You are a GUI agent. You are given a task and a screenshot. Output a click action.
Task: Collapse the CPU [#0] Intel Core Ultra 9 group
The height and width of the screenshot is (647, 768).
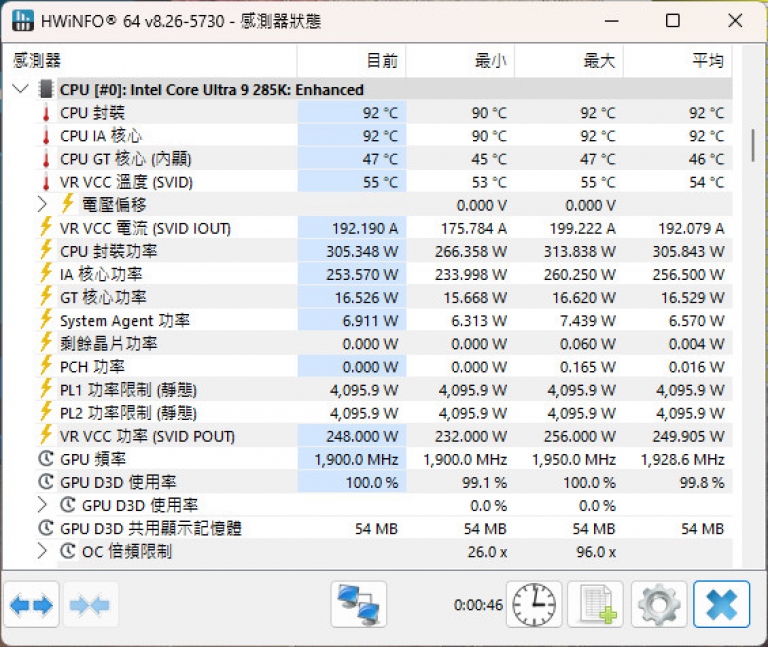pos(20,89)
